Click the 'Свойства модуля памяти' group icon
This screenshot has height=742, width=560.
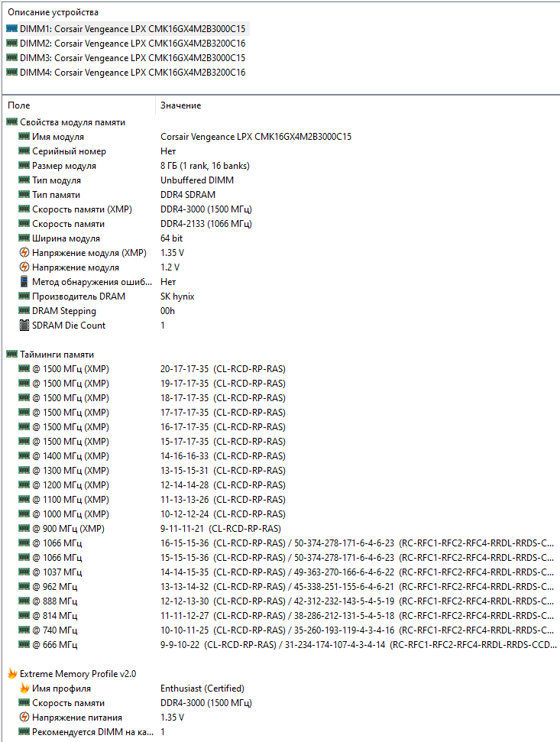pyautogui.click(x=11, y=122)
